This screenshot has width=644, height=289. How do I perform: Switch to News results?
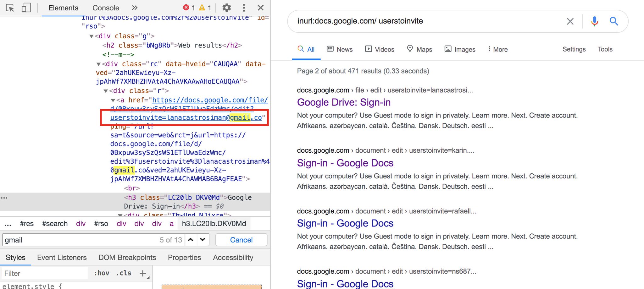point(340,49)
